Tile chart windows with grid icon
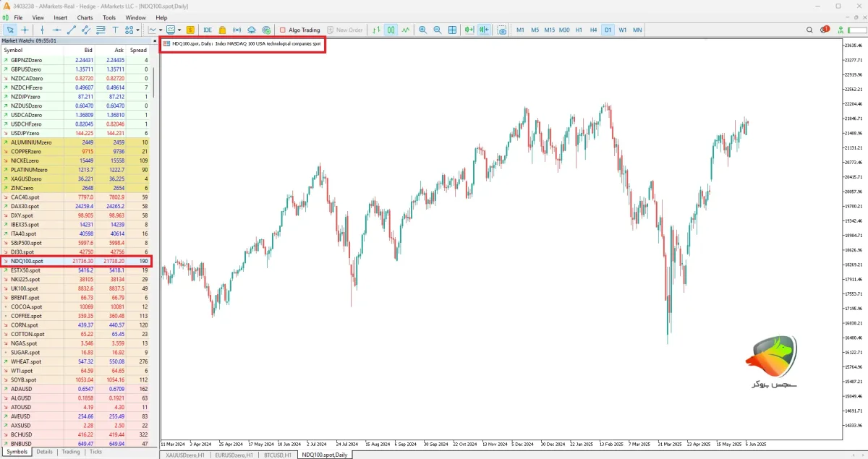The width and height of the screenshot is (868, 459). 452,30
